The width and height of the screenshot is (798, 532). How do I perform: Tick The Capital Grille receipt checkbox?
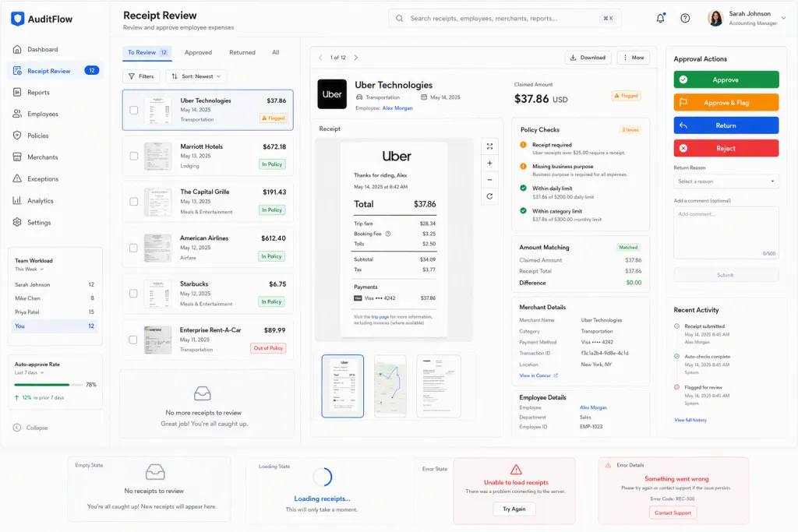tap(134, 202)
